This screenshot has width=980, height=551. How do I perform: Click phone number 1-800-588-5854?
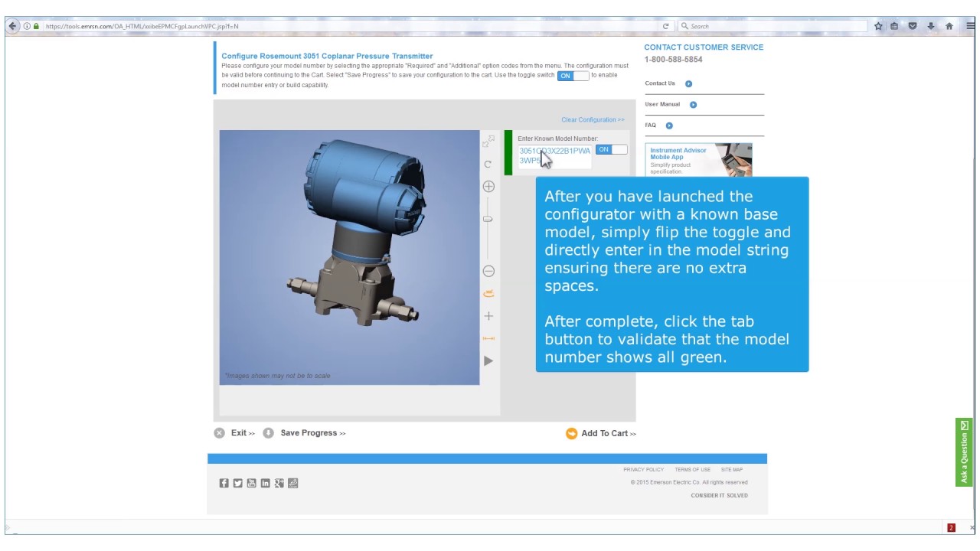pos(674,60)
